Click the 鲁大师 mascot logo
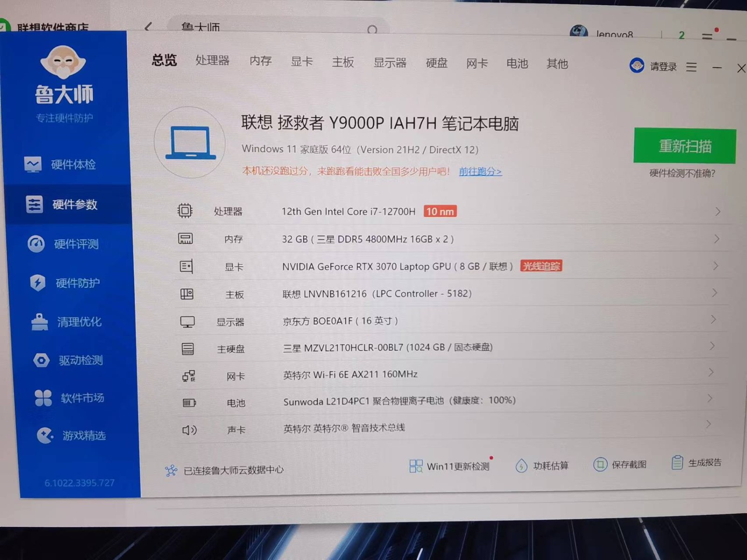The height and width of the screenshot is (560, 747). (63, 63)
